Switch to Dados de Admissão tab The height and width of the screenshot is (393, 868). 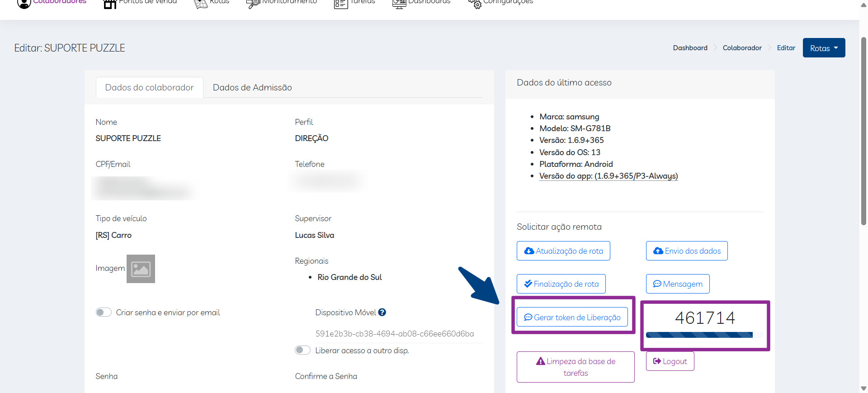click(252, 87)
